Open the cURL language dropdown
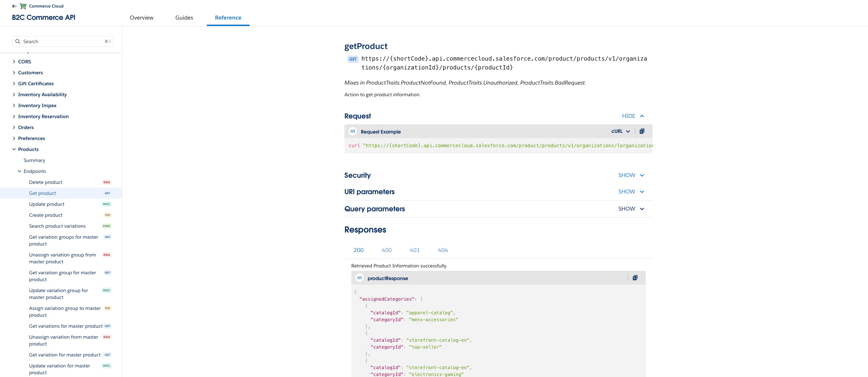 [621, 131]
